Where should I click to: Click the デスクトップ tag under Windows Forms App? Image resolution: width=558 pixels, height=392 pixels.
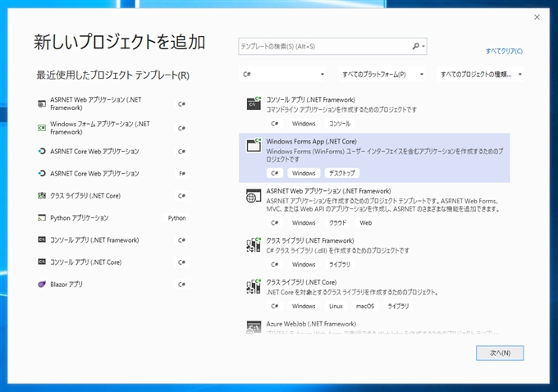pyautogui.click(x=342, y=173)
